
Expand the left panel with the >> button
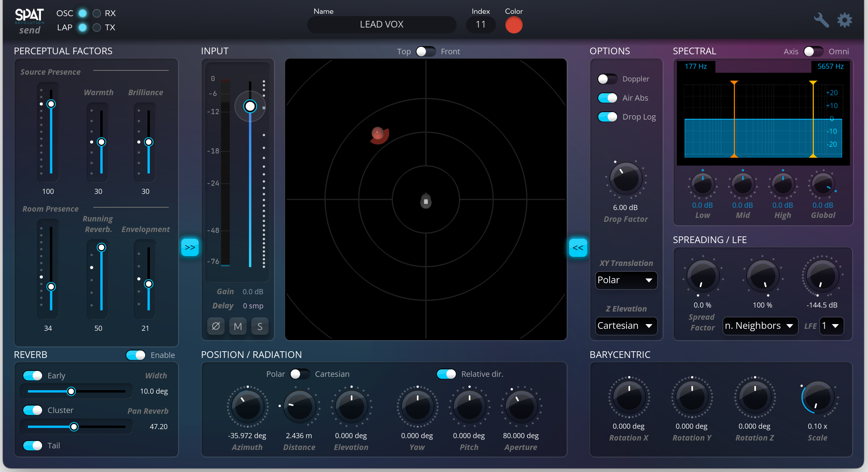190,247
